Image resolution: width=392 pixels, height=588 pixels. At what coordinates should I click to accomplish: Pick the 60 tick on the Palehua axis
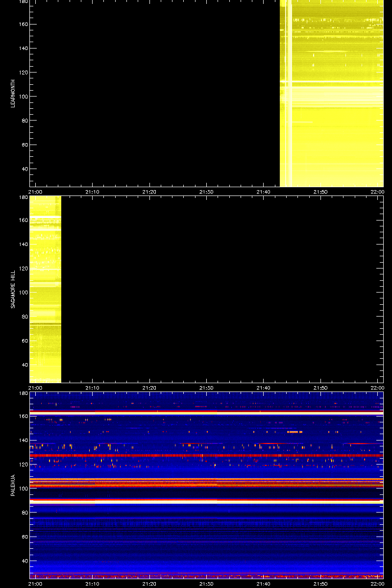pyautogui.click(x=24, y=537)
